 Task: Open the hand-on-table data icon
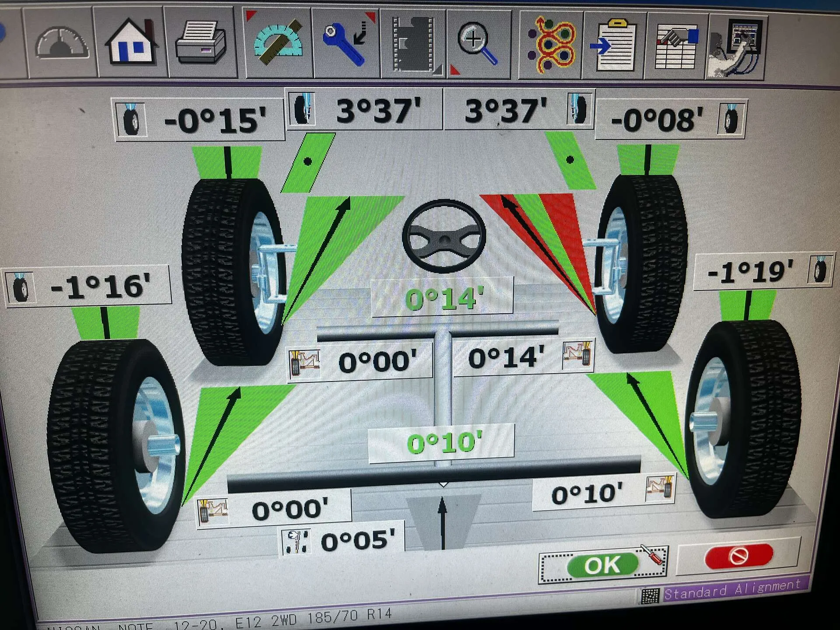pos(676,46)
